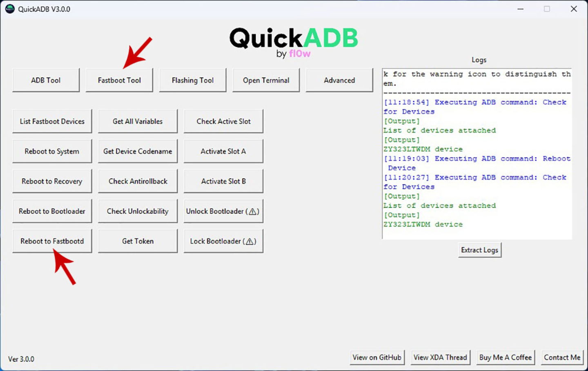Click Activate Slot A
Screen dimensions: 588x371
[x=223, y=151]
